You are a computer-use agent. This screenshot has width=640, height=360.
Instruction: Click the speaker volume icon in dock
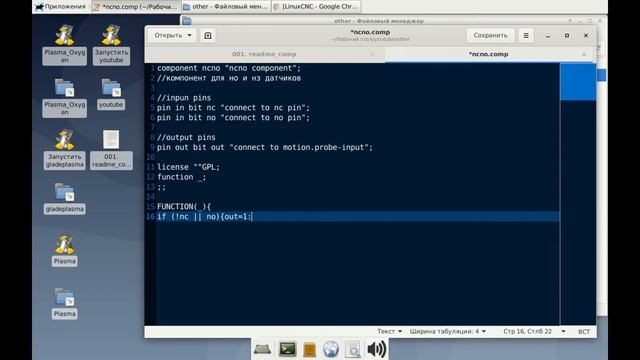(x=376, y=349)
